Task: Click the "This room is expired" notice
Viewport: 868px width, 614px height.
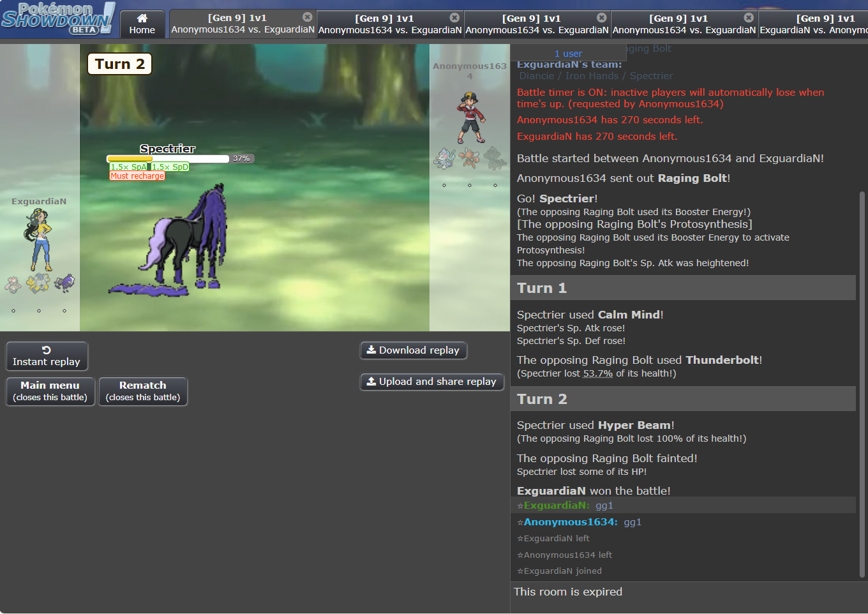Action: point(568,592)
